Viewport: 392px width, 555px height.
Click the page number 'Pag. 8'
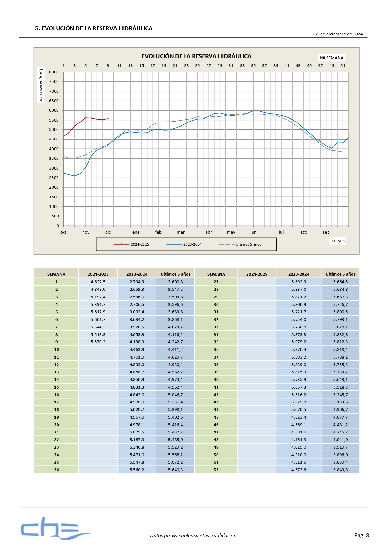pos(362,536)
